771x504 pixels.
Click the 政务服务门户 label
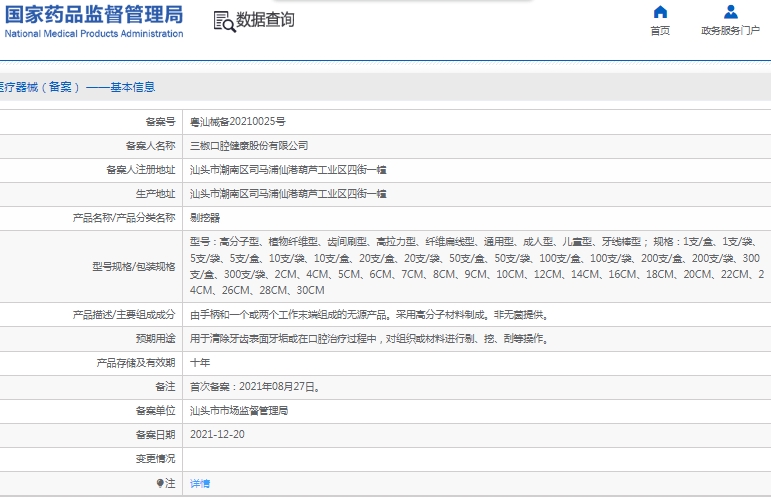pyautogui.click(x=730, y=30)
